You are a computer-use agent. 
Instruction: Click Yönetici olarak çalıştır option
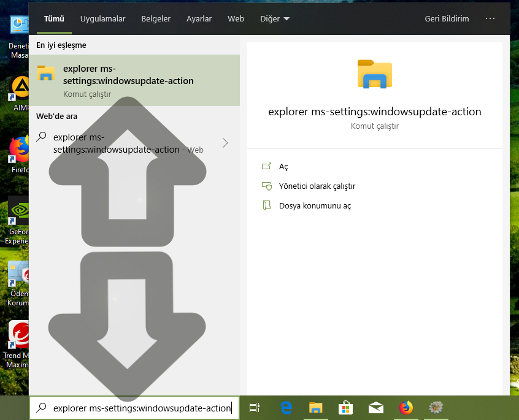coord(317,186)
